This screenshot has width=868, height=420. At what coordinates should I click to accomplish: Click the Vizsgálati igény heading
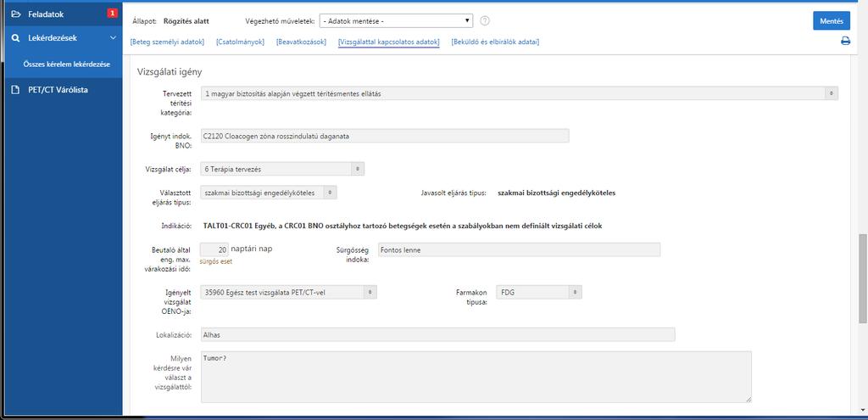(x=170, y=71)
